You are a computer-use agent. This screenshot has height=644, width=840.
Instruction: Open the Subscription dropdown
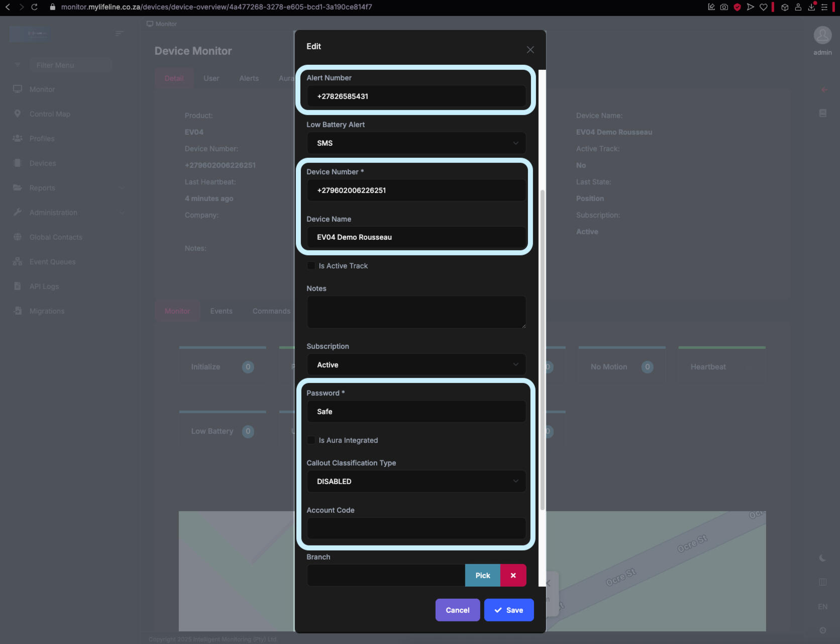(416, 365)
